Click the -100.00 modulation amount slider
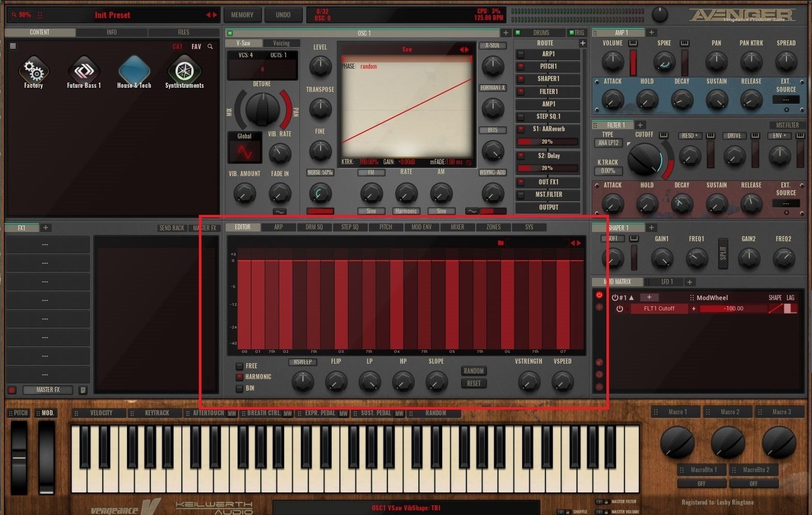Screen dimensions: 812x515 click(733, 309)
